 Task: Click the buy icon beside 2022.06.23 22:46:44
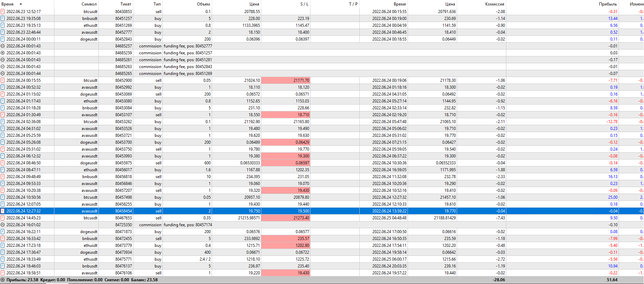(x=3, y=32)
